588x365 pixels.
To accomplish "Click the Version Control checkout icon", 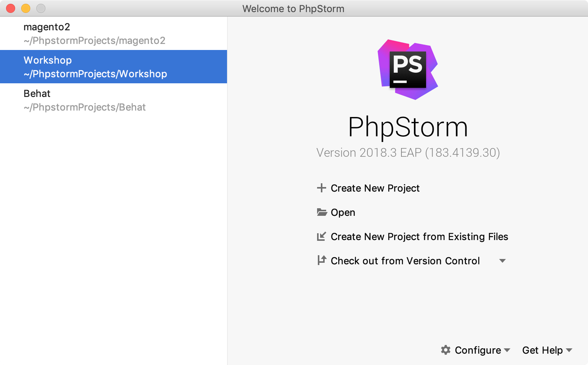I will pos(321,260).
